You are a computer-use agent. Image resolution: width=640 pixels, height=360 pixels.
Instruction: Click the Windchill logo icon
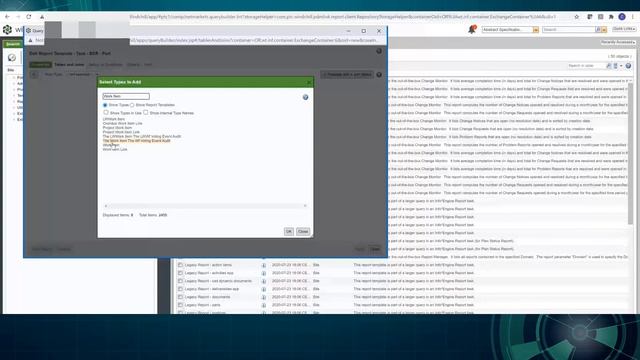(x=7, y=29)
